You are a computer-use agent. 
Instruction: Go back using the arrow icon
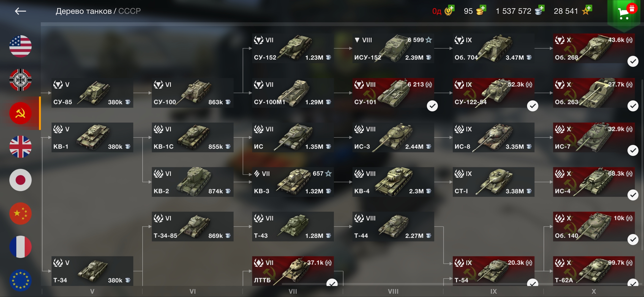click(20, 11)
